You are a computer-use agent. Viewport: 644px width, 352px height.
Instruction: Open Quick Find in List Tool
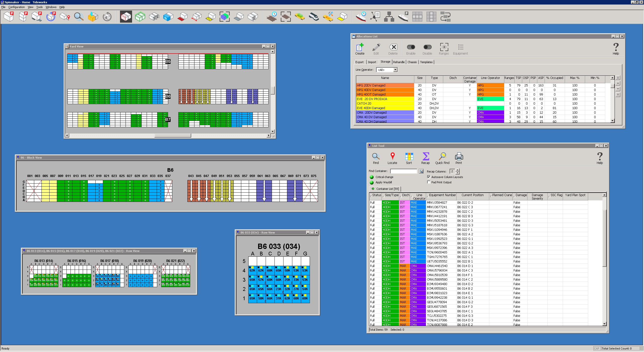point(442,157)
